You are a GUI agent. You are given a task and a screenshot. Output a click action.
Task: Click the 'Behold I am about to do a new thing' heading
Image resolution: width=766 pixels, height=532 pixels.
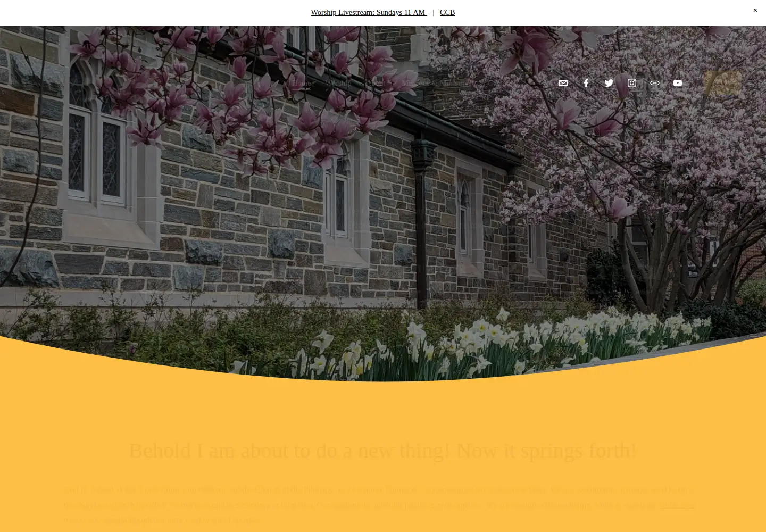383,451
